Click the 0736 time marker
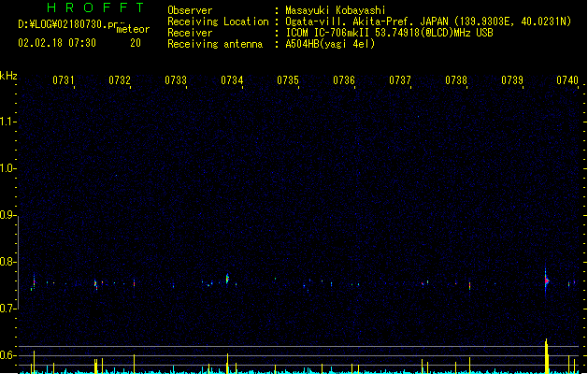588x374 pixels. pyautogui.click(x=344, y=80)
